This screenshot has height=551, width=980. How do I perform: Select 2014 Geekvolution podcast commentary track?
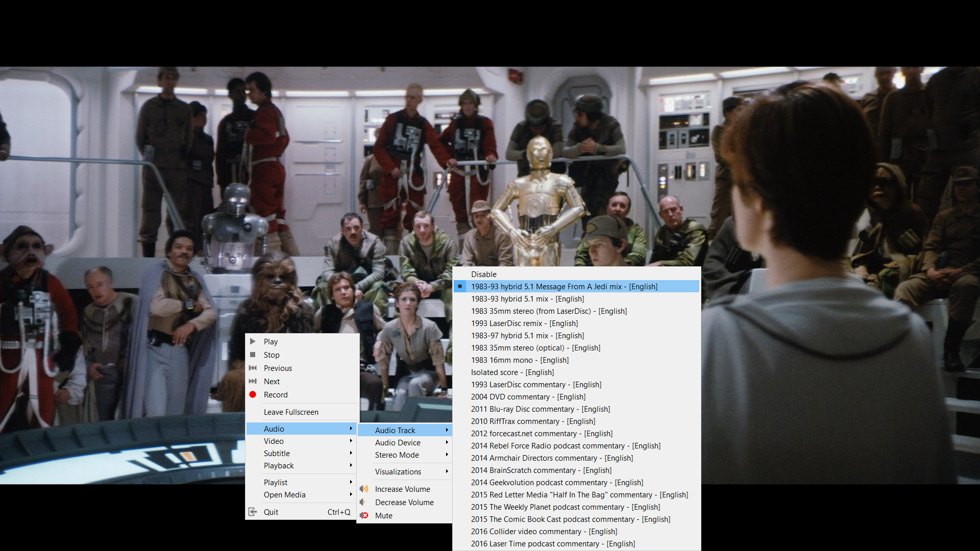[x=576, y=482]
